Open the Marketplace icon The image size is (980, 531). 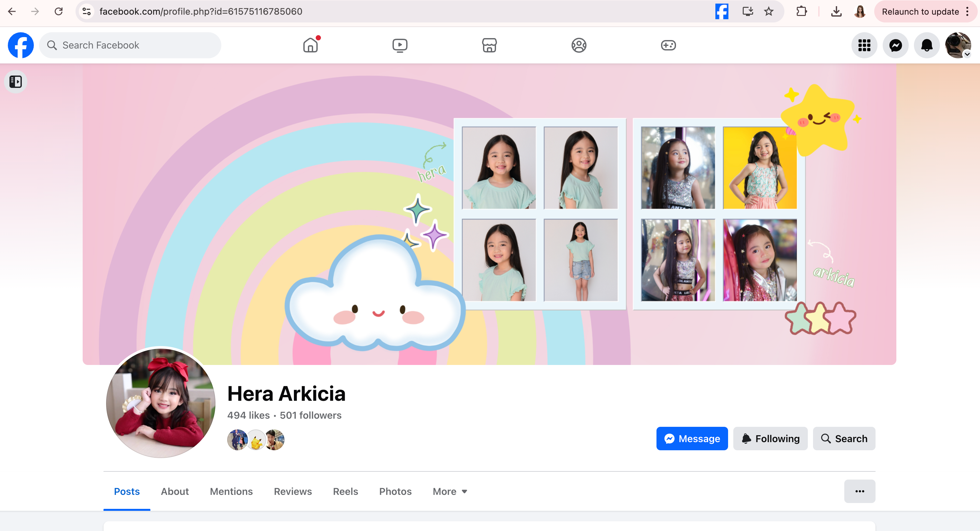click(x=489, y=45)
